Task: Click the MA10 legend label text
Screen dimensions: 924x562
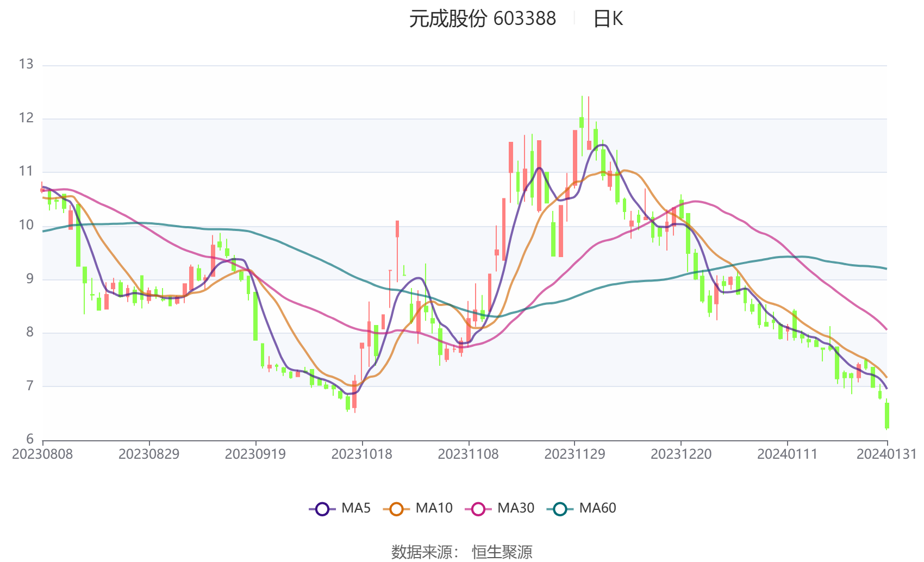Action: 434,508
